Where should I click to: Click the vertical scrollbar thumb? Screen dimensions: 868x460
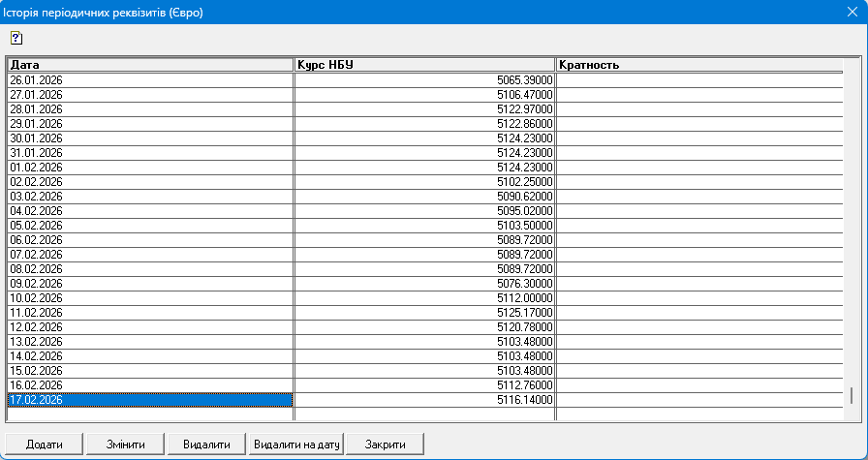[852, 395]
